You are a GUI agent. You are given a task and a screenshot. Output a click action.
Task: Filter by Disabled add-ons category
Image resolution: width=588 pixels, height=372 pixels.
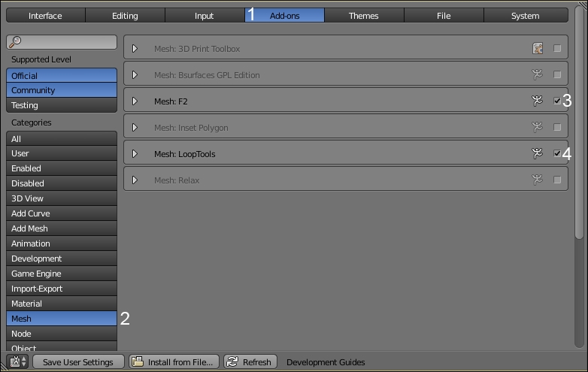62,183
